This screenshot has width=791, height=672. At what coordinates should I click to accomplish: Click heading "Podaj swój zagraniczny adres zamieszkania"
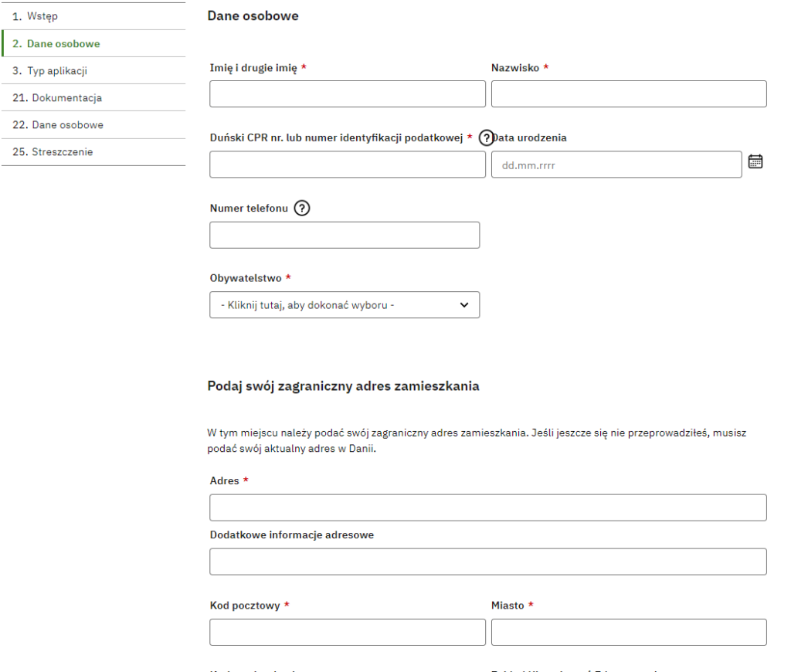(343, 386)
